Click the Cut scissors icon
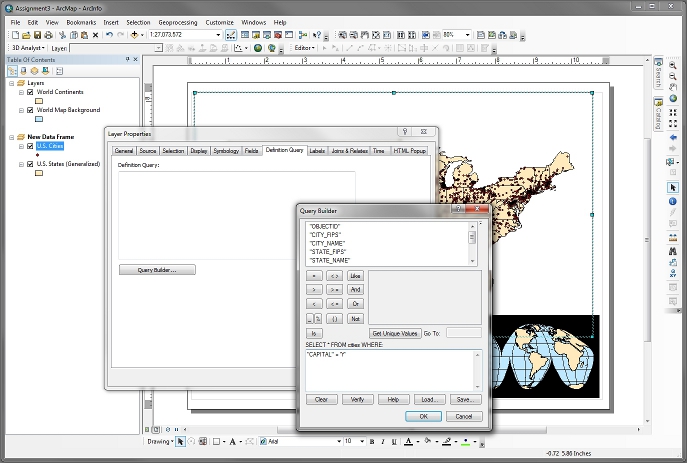 (62, 35)
